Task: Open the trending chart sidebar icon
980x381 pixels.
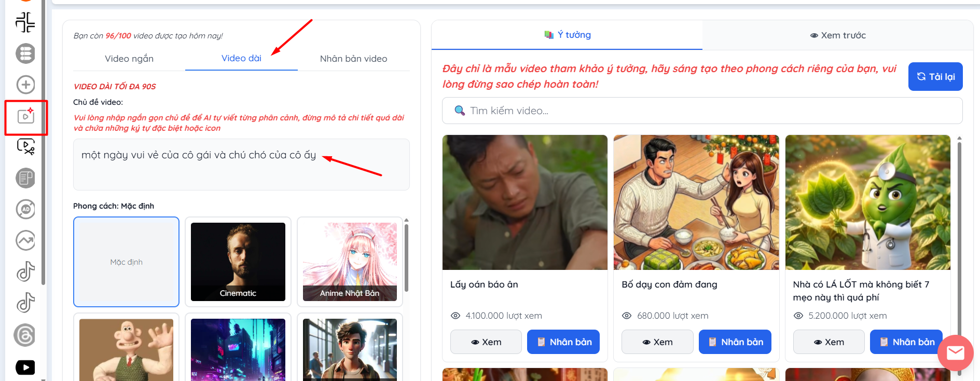Action: pyautogui.click(x=25, y=240)
